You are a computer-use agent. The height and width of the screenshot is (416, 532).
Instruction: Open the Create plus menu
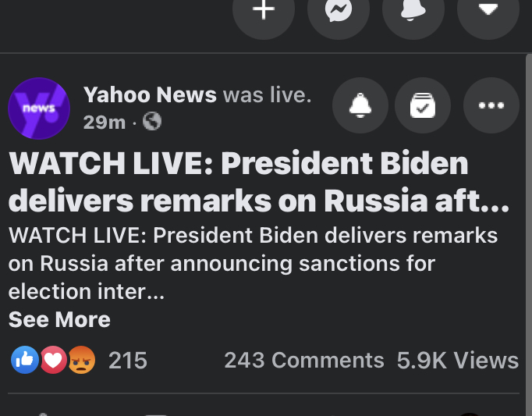[264, 9]
